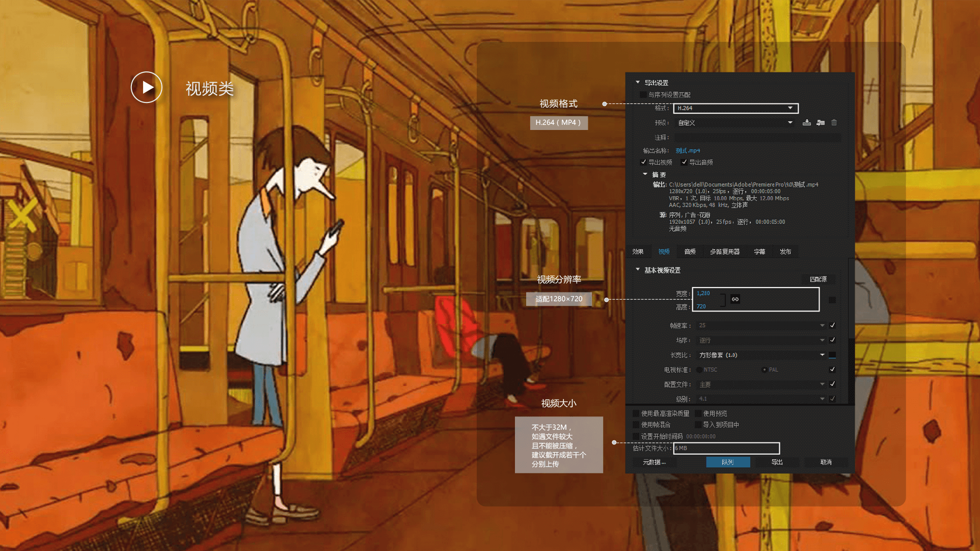Click the H.264 ( MP4 ) label box
The width and height of the screenshot is (980, 551).
click(x=559, y=123)
